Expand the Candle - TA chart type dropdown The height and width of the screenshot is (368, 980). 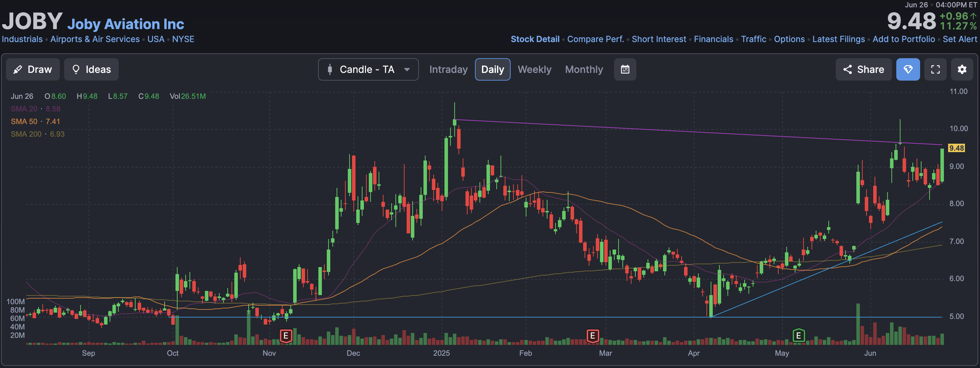click(x=368, y=69)
